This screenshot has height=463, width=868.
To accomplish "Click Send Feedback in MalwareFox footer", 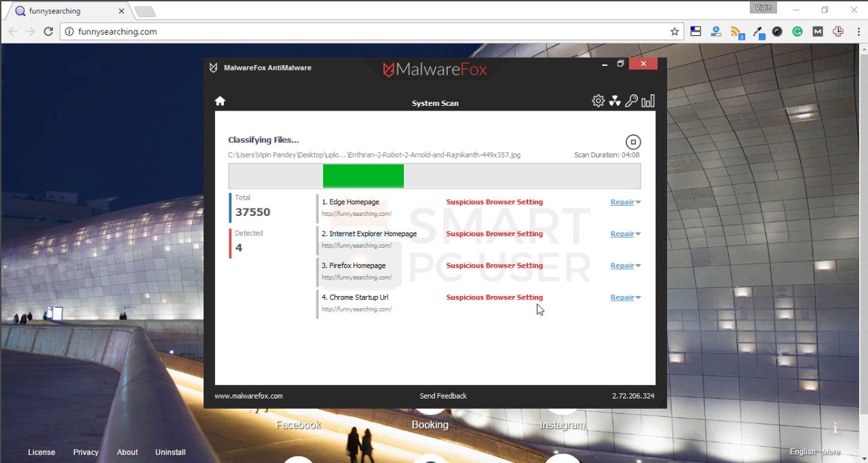I will tap(443, 396).
